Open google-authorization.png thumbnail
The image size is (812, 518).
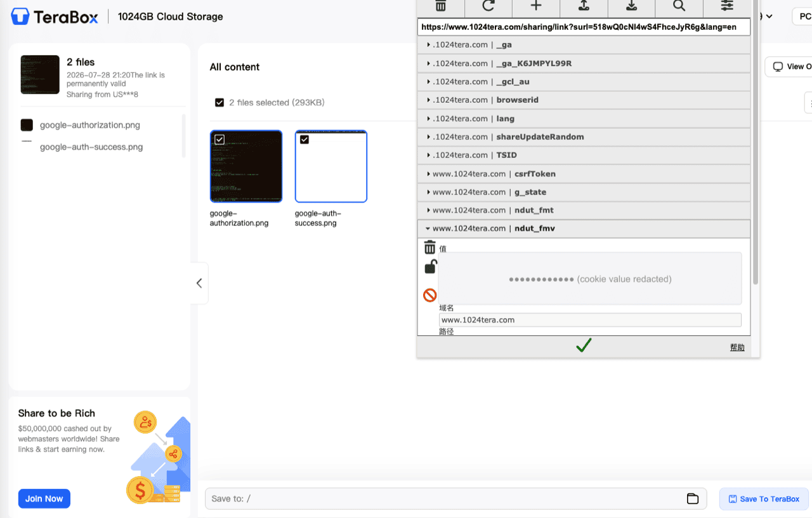(x=246, y=166)
